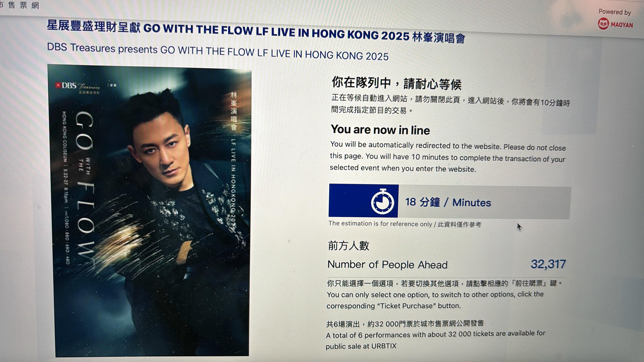This screenshot has width=644, height=362.
Task: Click the Number of People Ahead label
Action: pyautogui.click(x=387, y=265)
